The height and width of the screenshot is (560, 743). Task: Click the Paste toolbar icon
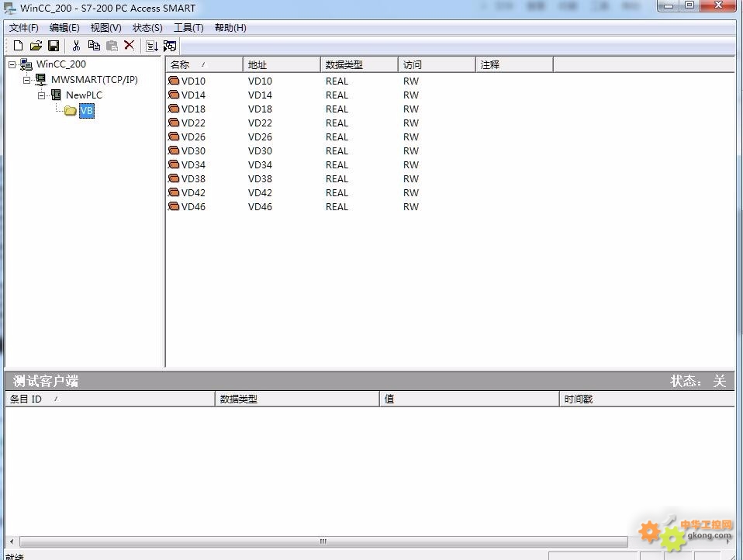pos(112,46)
